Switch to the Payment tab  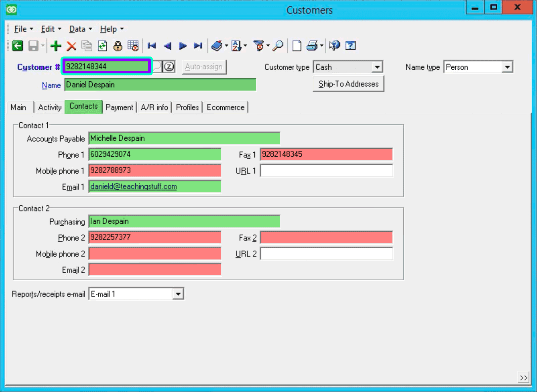[119, 107]
